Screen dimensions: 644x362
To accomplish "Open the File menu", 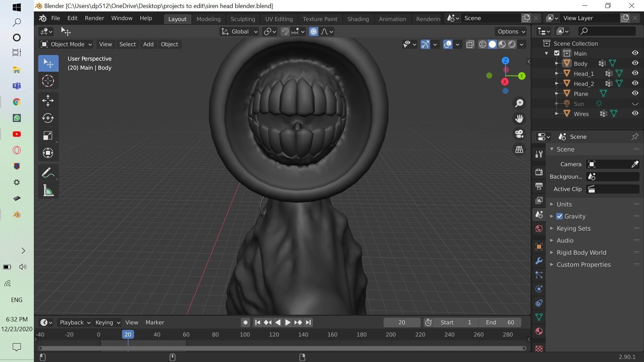I will (55, 18).
